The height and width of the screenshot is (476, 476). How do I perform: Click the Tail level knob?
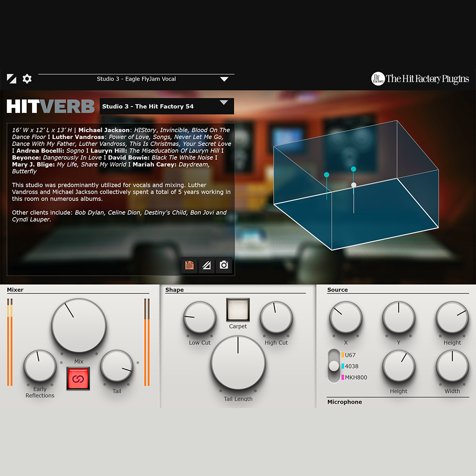[x=117, y=366]
